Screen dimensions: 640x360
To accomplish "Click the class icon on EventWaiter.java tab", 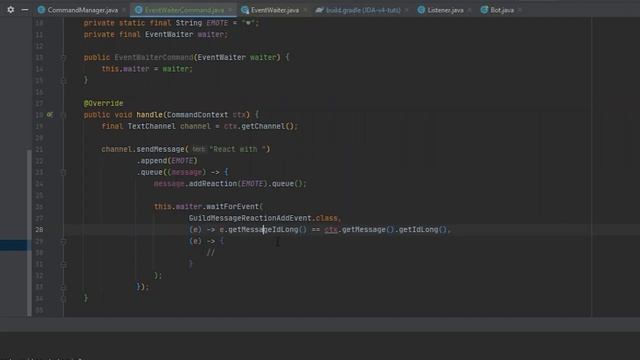I will [245, 10].
